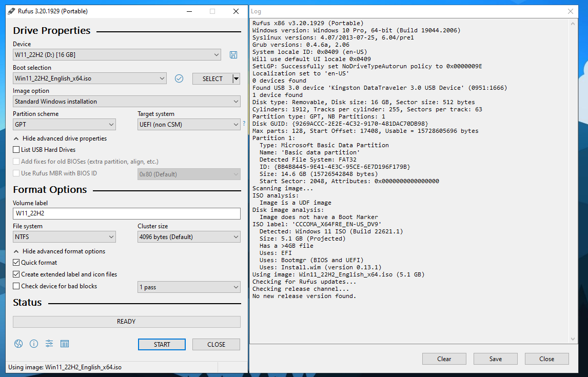
Task: Click the CLOSE button in Rufus
Action: (x=217, y=344)
